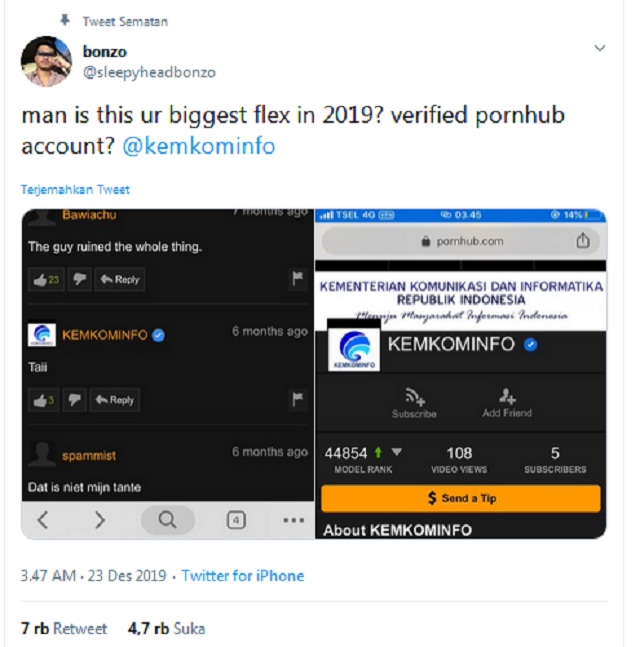Dislike Bawiachu's comment with thumbs down
Screen dimensions: 640x647
[x=79, y=280]
